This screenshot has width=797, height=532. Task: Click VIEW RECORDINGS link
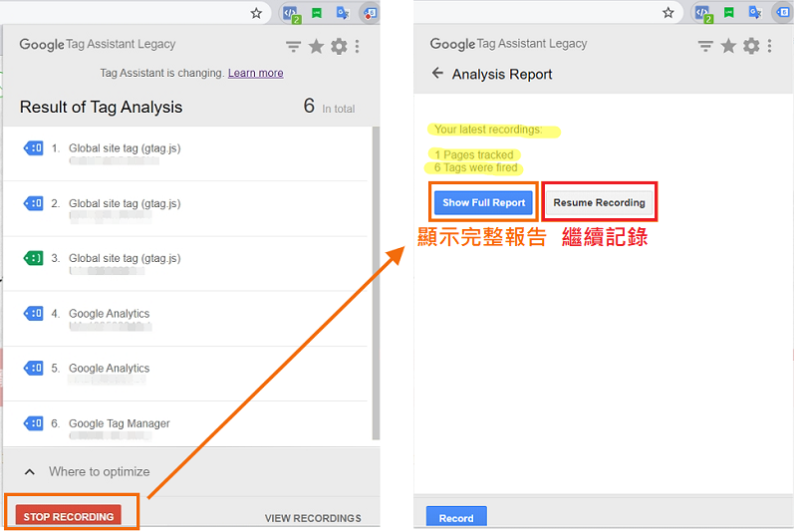pos(313,518)
